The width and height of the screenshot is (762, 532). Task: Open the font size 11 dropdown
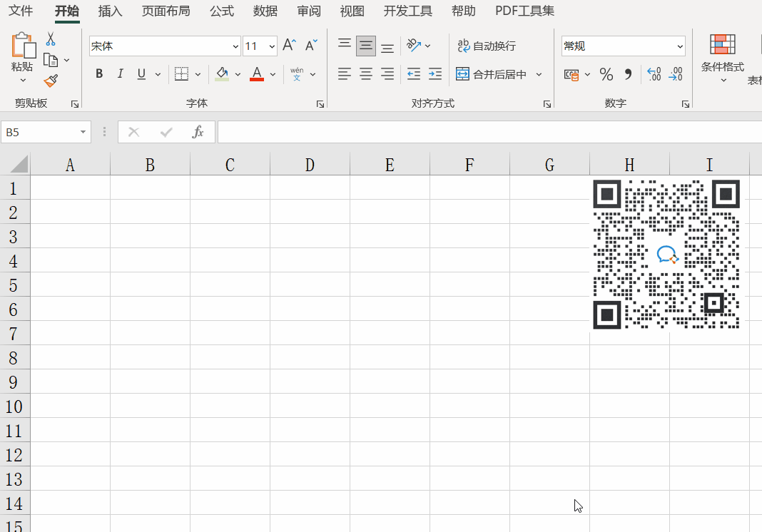click(272, 46)
